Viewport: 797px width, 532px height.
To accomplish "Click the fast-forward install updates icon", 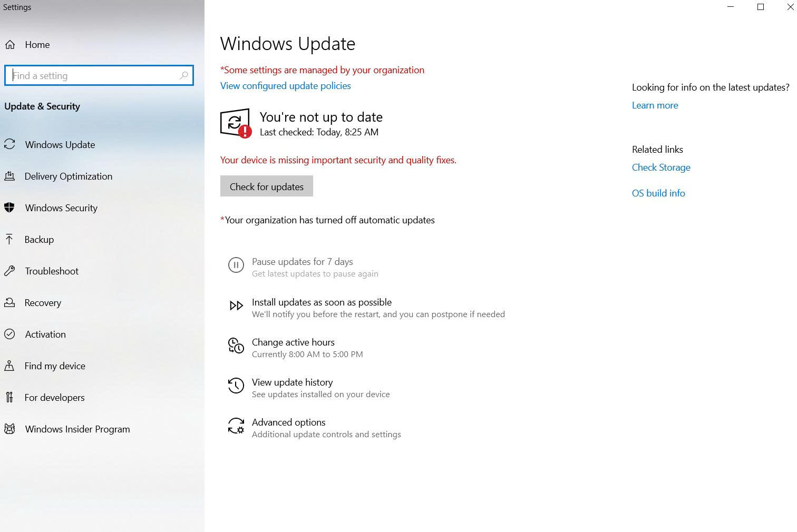I will click(236, 306).
